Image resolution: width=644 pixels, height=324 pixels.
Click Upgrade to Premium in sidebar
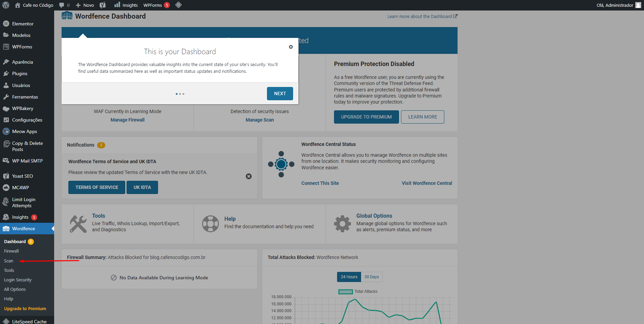click(x=25, y=308)
